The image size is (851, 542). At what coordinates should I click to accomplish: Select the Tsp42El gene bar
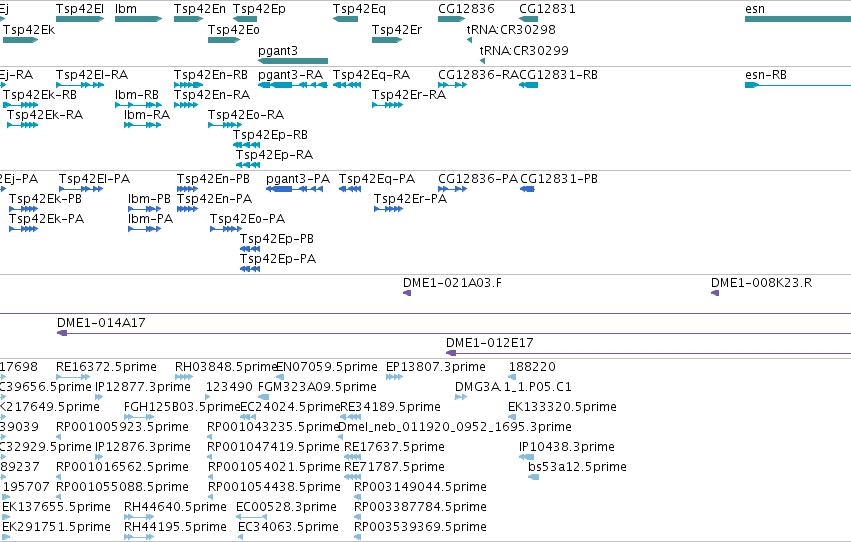(x=80, y=19)
